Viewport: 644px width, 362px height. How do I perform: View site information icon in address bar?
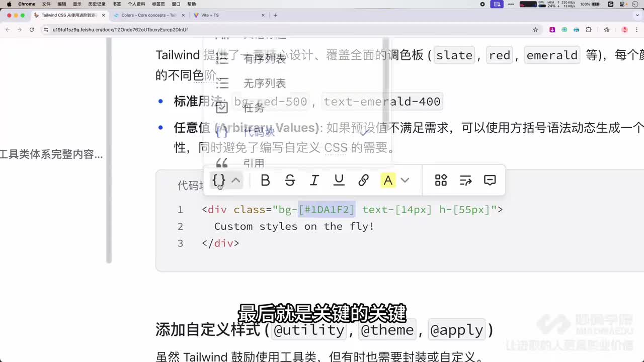[46, 30]
